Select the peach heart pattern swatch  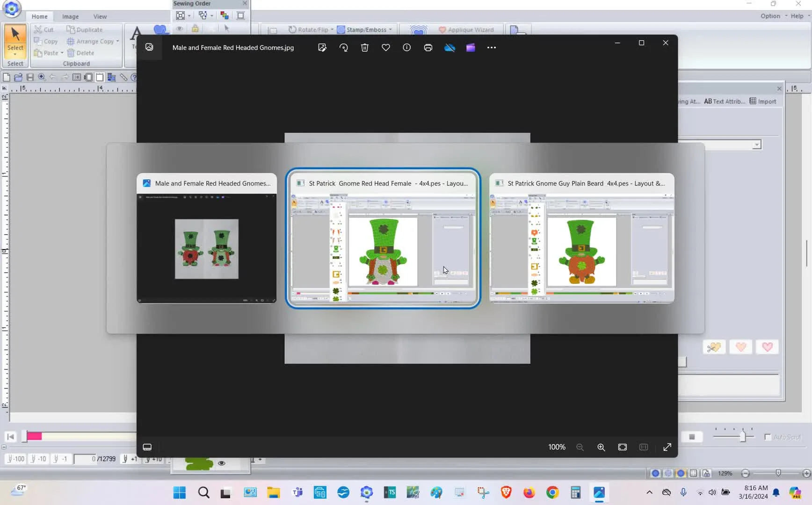(x=740, y=347)
